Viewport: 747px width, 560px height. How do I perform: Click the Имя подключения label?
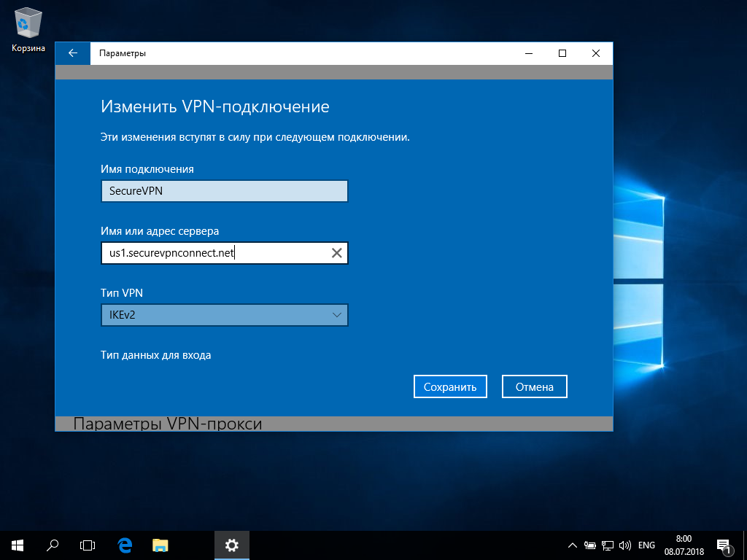pos(147,169)
